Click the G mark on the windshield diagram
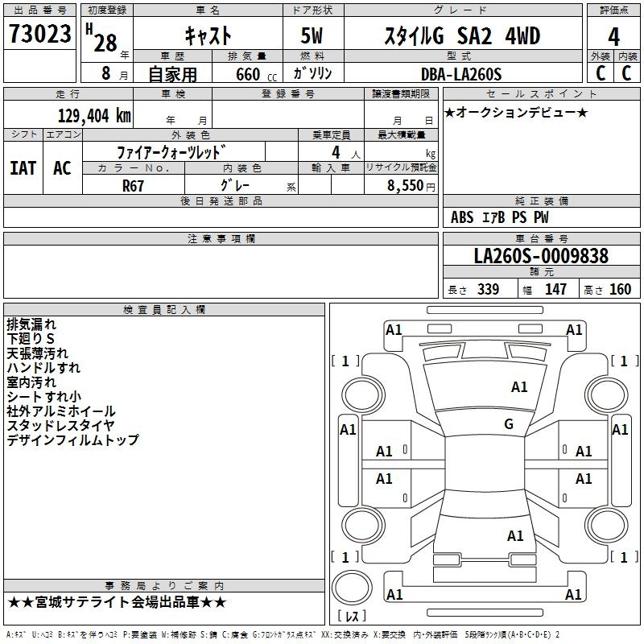 509,424
